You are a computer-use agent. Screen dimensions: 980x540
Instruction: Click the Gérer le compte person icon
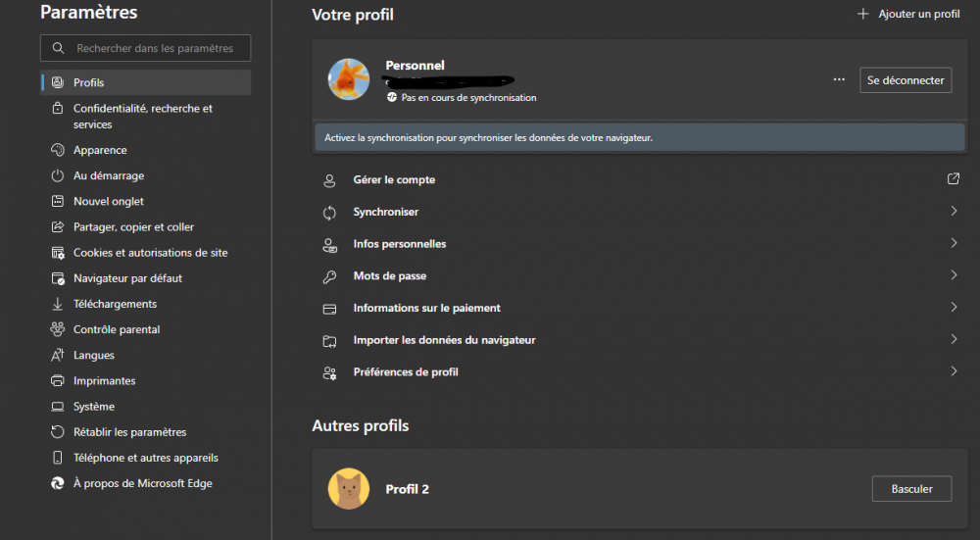329,180
